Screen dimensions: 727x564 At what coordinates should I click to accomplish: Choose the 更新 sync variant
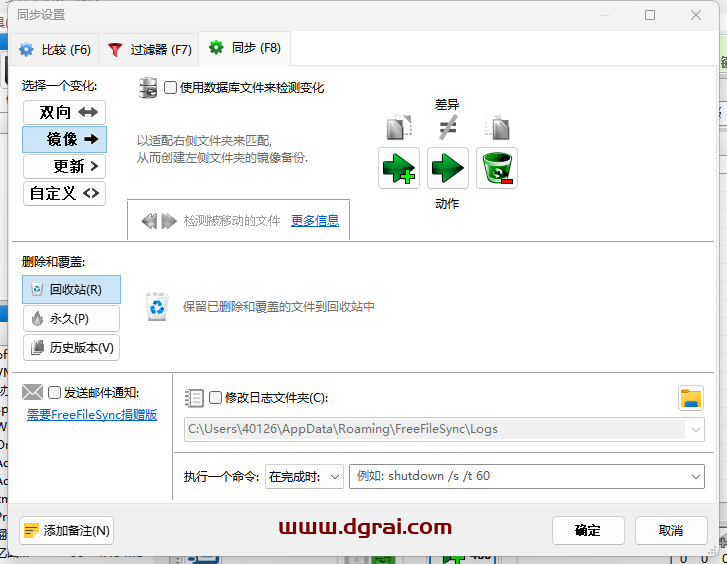pos(64,166)
